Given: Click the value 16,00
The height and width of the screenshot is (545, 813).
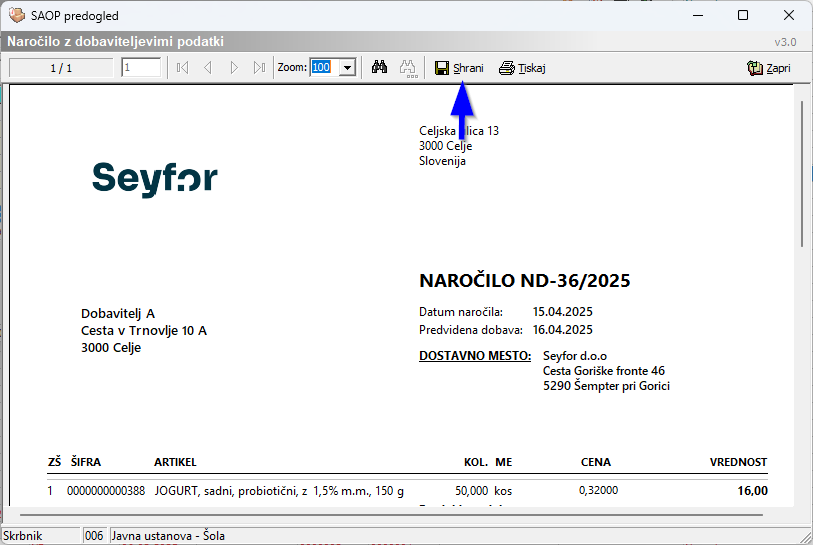Looking at the screenshot, I should click(752, 491).
